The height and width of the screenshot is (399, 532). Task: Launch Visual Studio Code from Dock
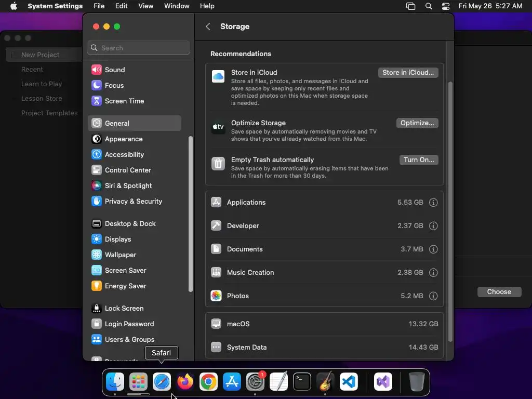click(x=349, y=382)
